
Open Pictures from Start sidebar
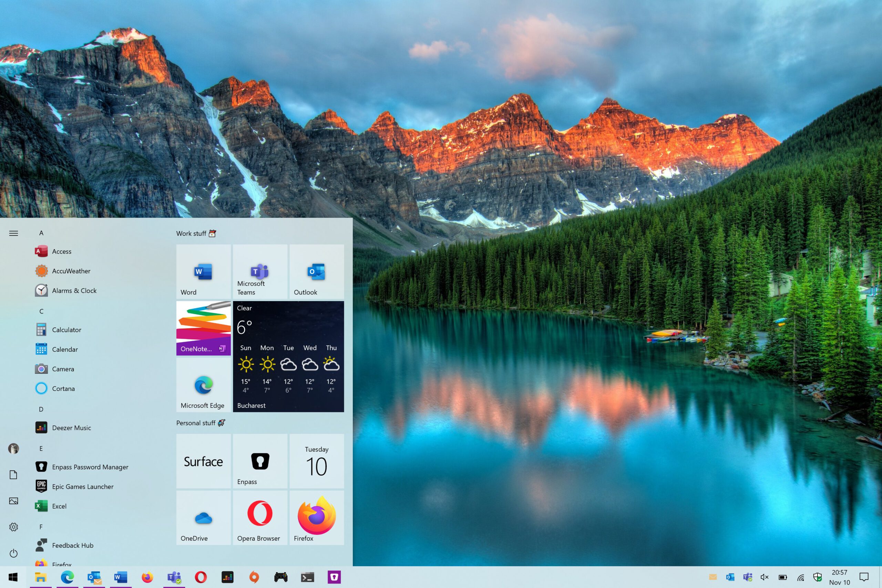click(x=13, y=501)
